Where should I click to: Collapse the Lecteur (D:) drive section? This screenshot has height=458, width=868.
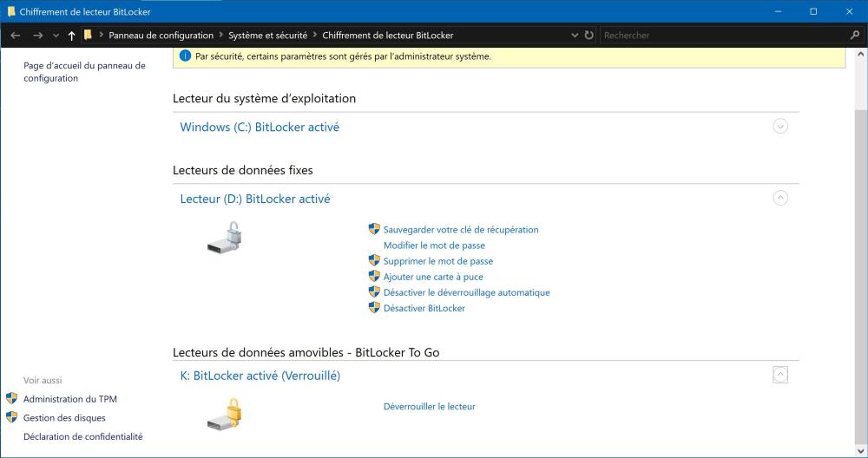pos(779,198)
